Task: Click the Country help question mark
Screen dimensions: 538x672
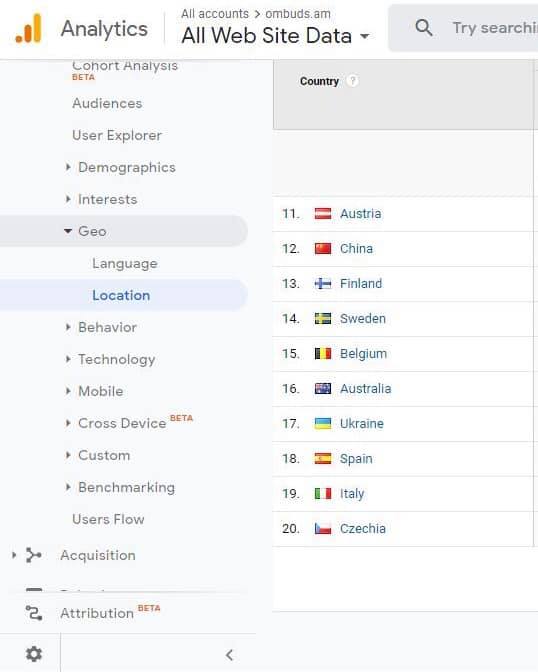Action: [x=352, y=81]
